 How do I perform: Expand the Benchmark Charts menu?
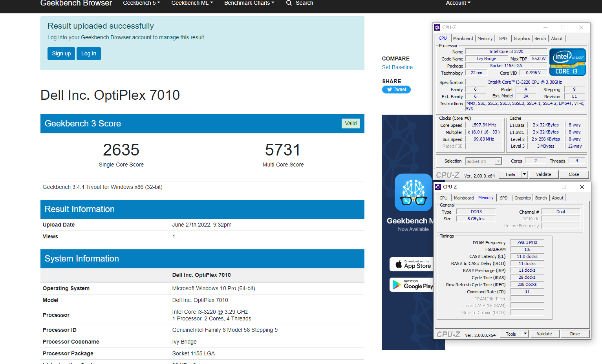[x=249, y=3]
